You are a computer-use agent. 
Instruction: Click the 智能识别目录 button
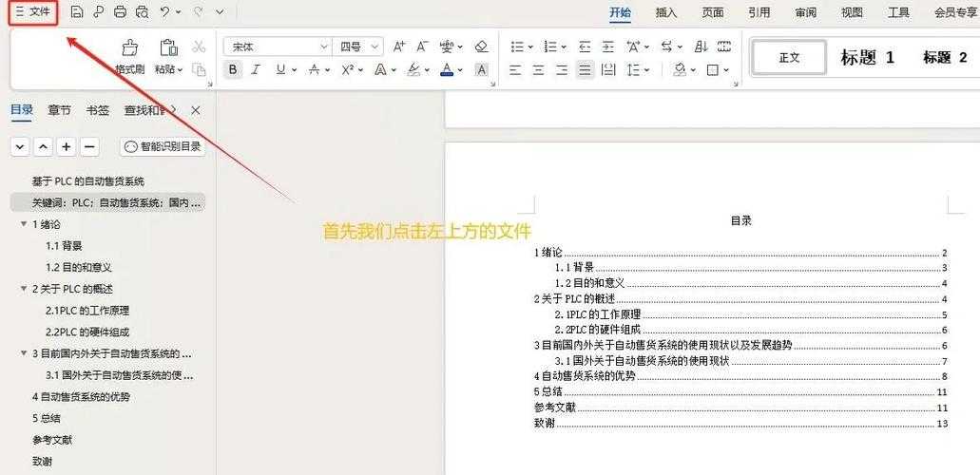[x=163, y=147]
